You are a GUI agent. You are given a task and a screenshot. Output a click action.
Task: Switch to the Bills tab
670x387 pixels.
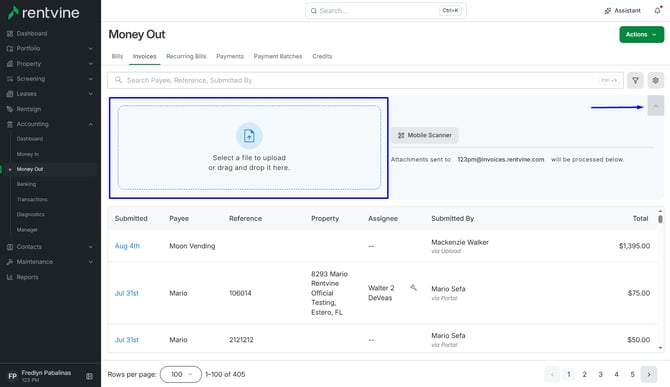point(117,56)
